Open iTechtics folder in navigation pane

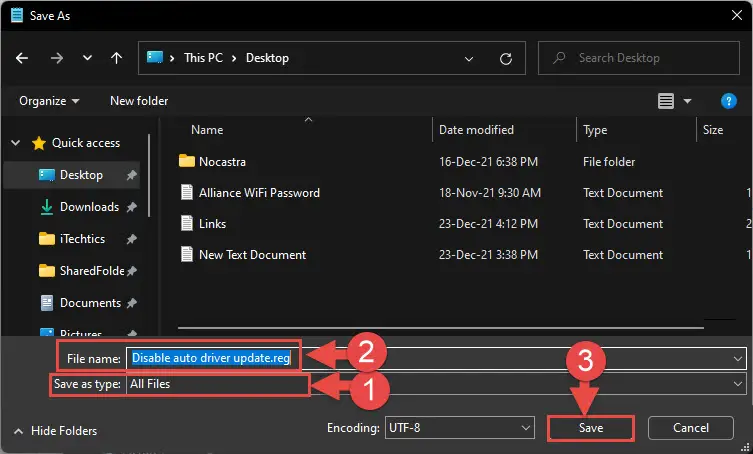tap(82, 239)
